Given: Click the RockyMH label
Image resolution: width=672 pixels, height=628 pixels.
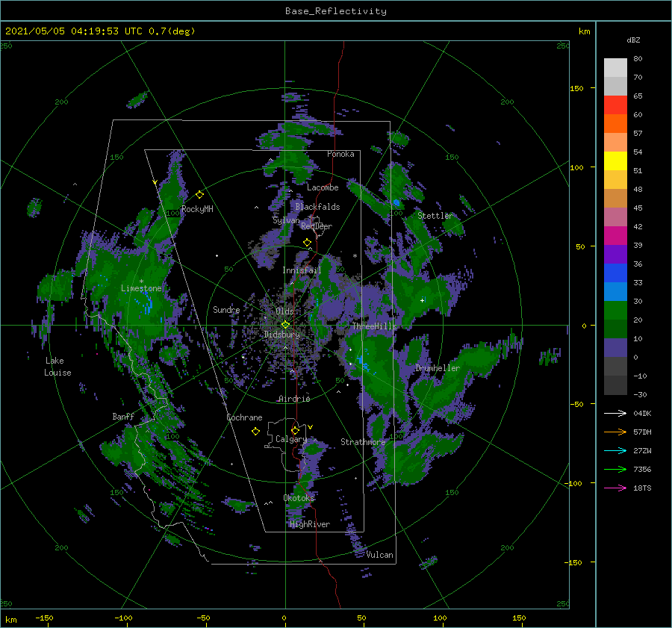Looking at the screenshot, I should tap(197, 209).
